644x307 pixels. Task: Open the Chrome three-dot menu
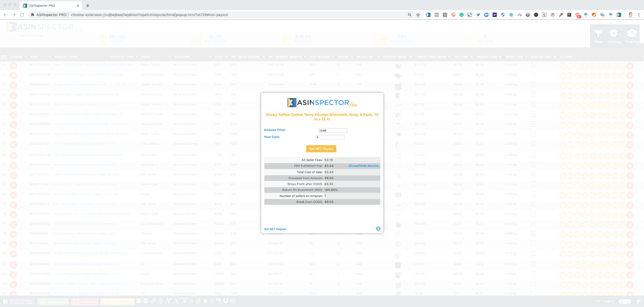tap(639, 15)
